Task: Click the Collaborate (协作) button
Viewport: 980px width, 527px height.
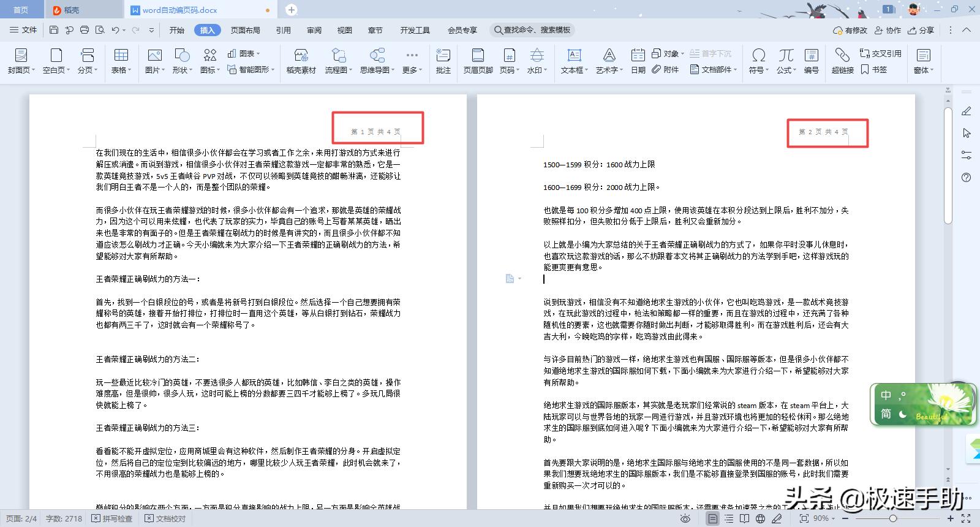Action: coord(888,30)
